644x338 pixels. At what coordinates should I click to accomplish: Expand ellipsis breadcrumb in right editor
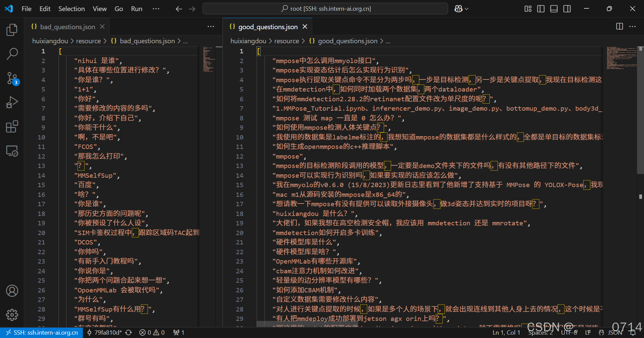[388, 41]
